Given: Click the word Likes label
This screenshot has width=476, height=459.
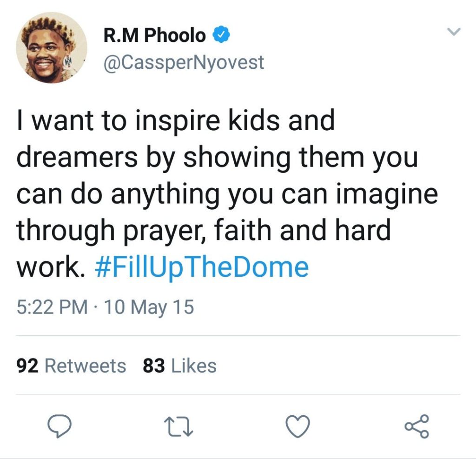Looking at the screenshot, I should 194,366.
